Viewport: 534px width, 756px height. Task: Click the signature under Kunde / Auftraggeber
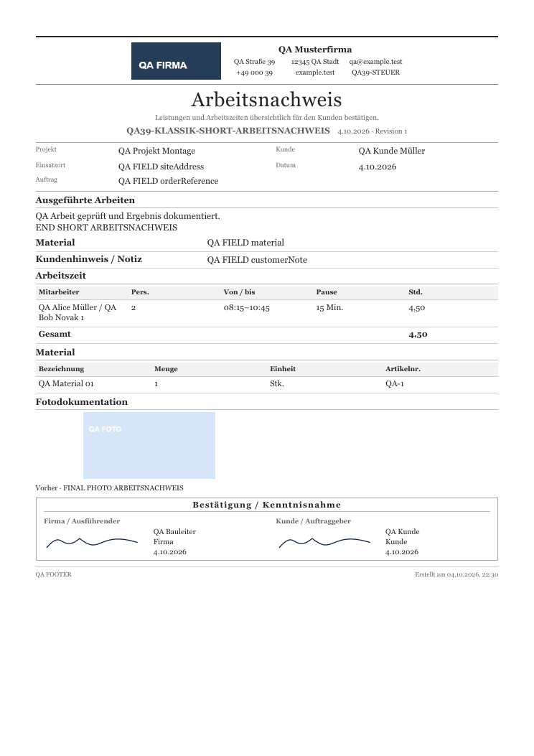point(324,543)
